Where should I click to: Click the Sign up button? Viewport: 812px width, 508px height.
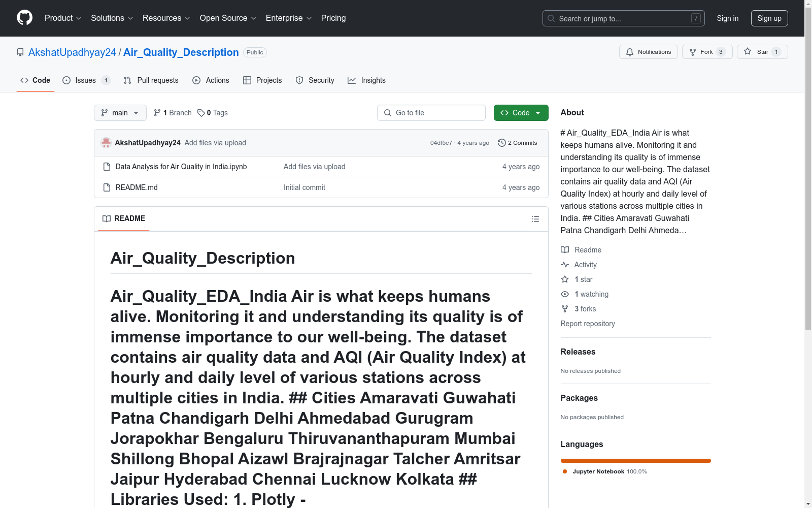point(769,18)
